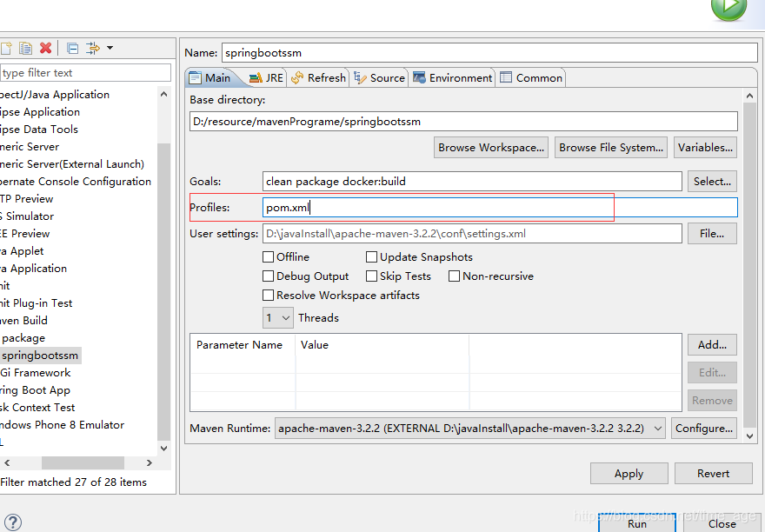Delete selected launch configuration with red X
The height and width of the screenshot is (532, 765).
coord(46,48)
